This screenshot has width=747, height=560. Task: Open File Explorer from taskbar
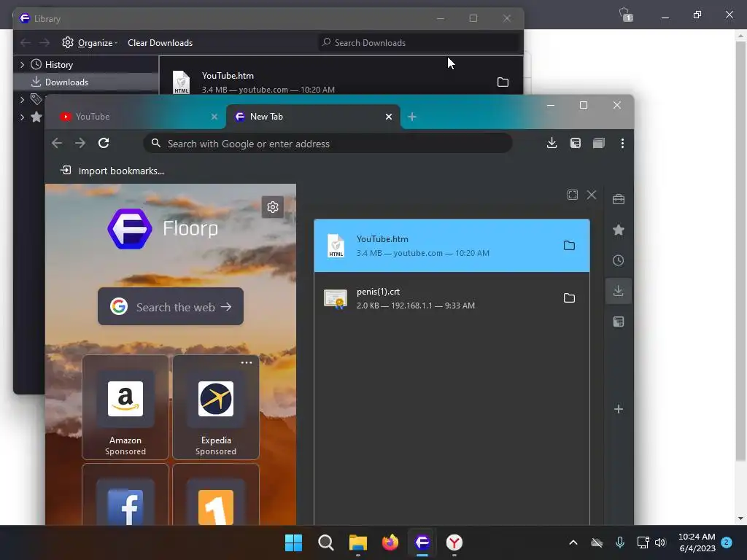(357, 542)
